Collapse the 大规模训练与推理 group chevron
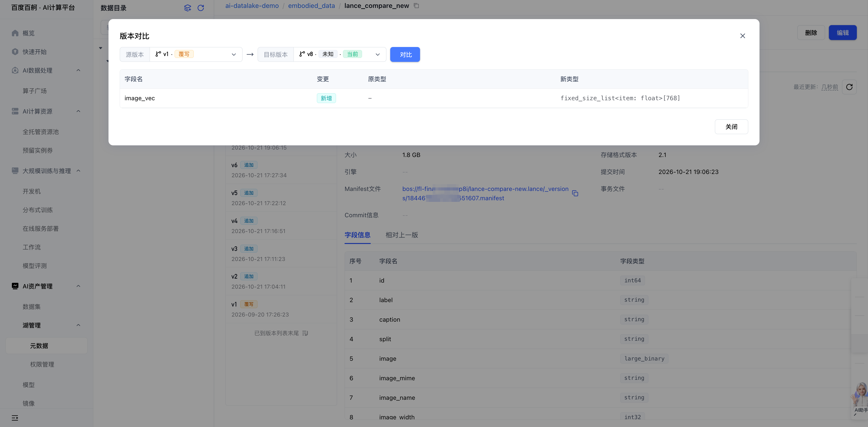868x427 pixels. (78, 171)
